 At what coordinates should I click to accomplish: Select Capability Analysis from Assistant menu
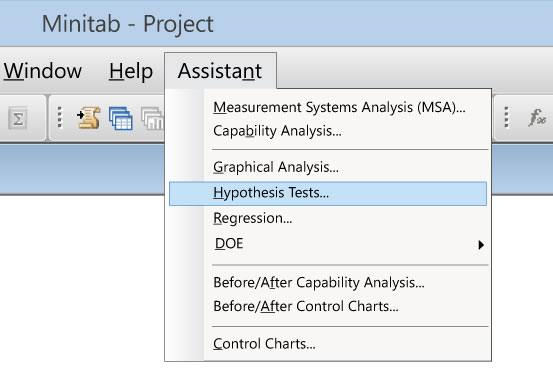277,131
